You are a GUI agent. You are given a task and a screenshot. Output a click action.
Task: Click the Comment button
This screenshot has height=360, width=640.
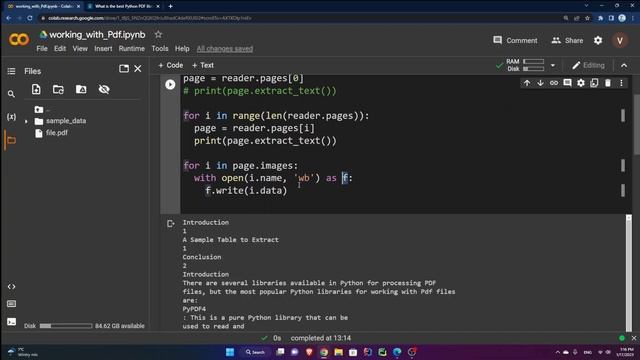tap(515, 40)
